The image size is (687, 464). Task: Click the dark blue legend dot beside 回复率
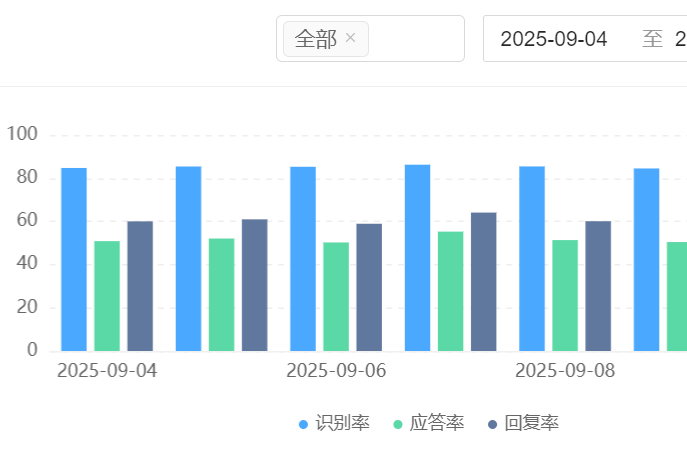(x=492, y=424)
